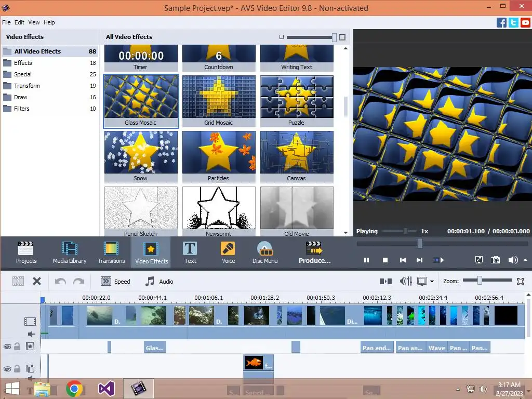Screen dimensions: 532x399
Task: Open the Disc Menu section
Action: (x=265, y=252)
